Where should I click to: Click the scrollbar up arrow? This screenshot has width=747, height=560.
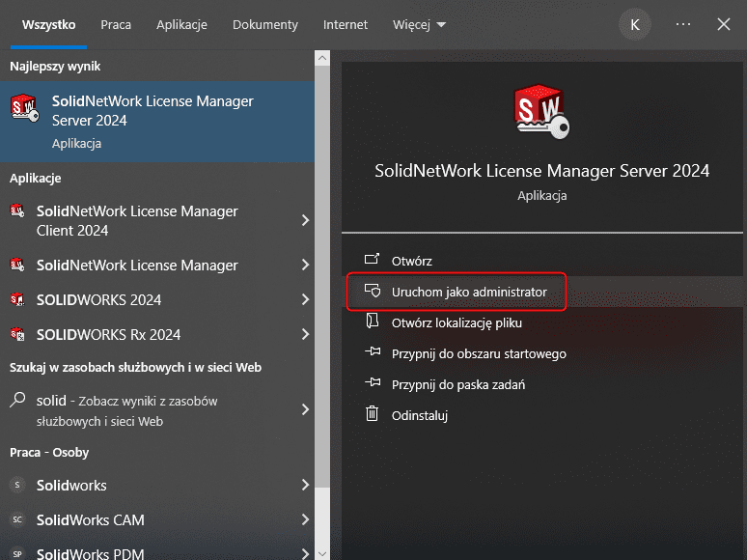[x=322, y=58]
